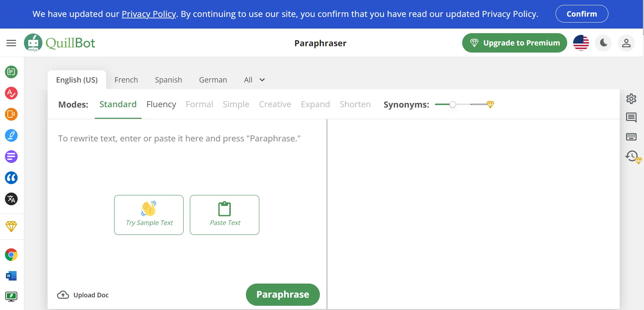This screenshot has height=310, width=644.
Task: Open the settings gear icon
Action: click(631, 99)
